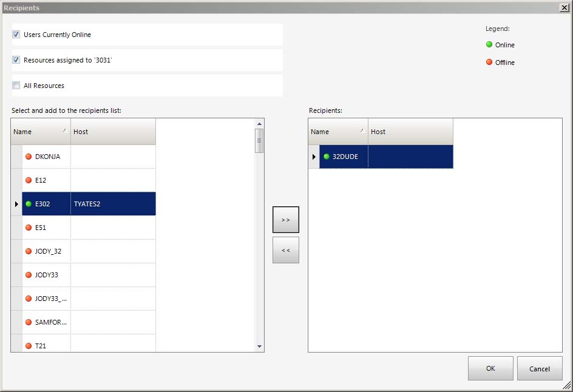Click the scroll up arrow of user list
This screenshot has height=392, width=573.
click(259, 124)
